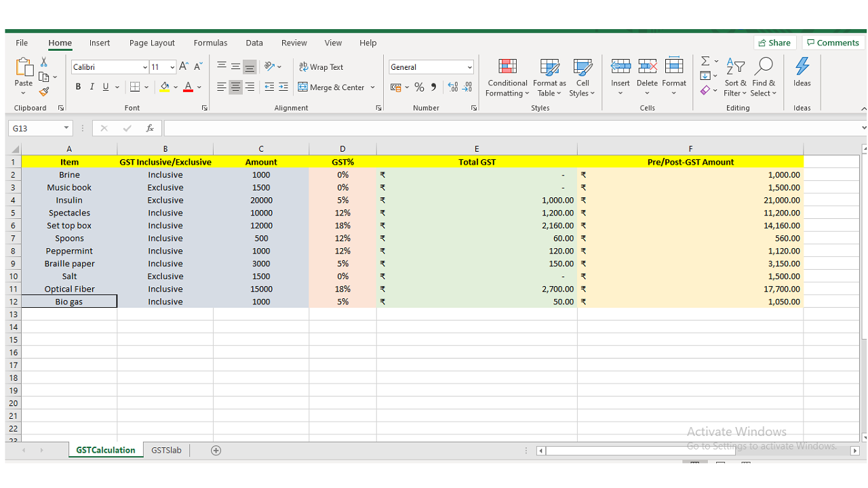Image resolution: width=868 pixels, height=488 pixels.
Task: Open the Formulas ribbon tab
Action: (210, 43)
